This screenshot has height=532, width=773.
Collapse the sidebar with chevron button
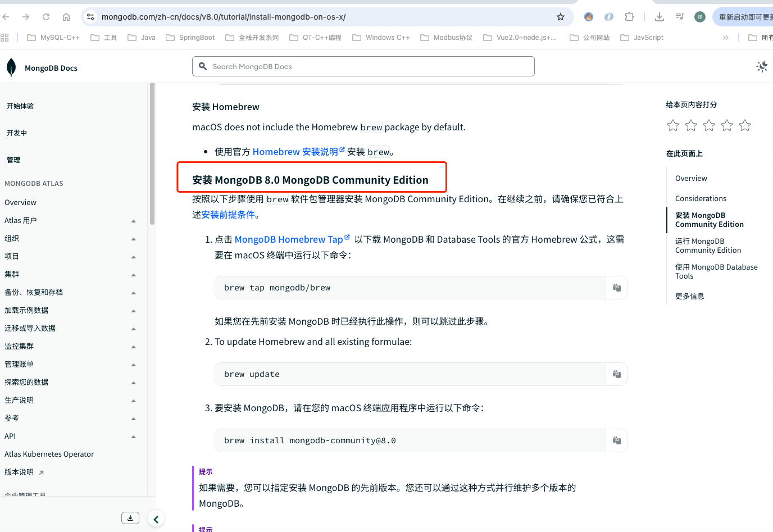click(x=156, y=520)
